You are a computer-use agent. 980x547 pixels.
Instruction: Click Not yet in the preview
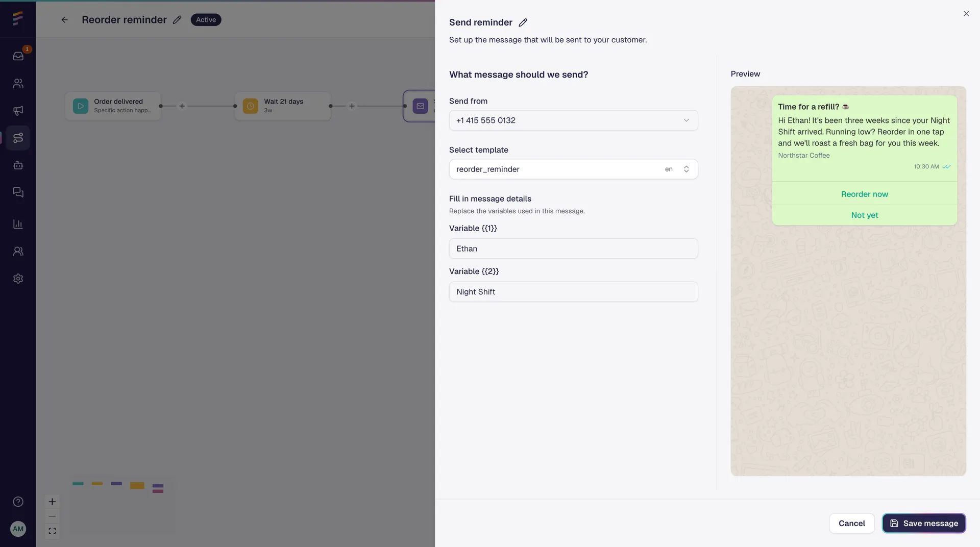point(864,215)
